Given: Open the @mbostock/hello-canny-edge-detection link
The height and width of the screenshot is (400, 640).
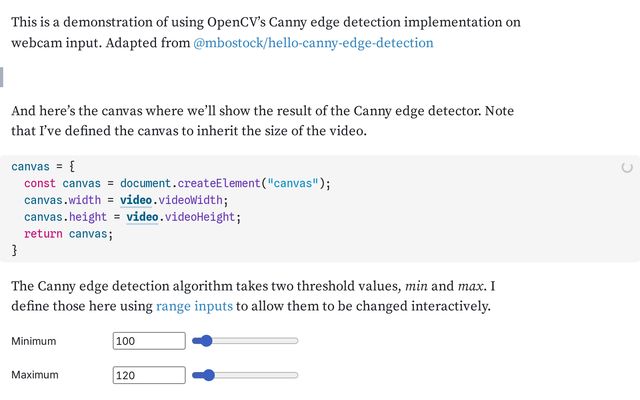Looking at the screenshot, I should click(313, 43).
